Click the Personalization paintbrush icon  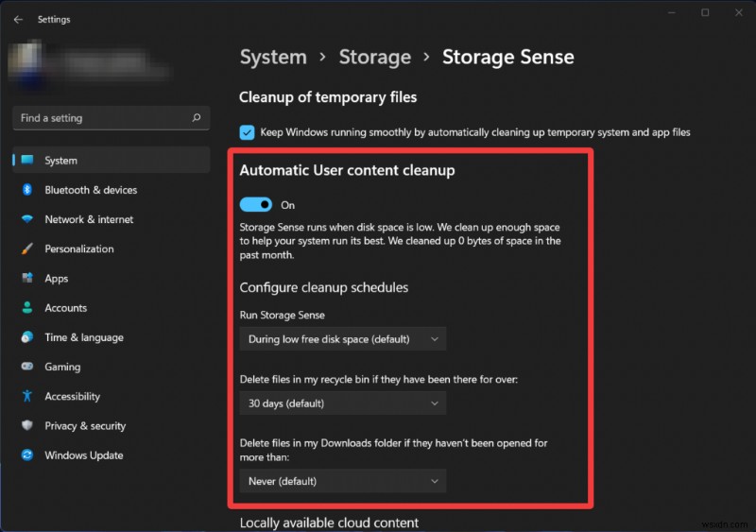(x=27, y=249)
